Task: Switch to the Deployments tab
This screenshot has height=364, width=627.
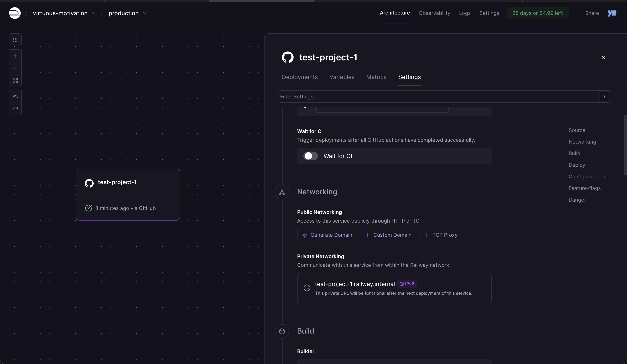Action: [x=300, y=77]
